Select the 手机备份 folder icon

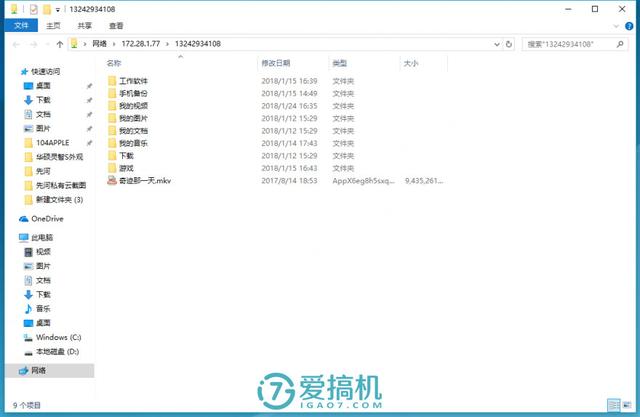(112, 93)
